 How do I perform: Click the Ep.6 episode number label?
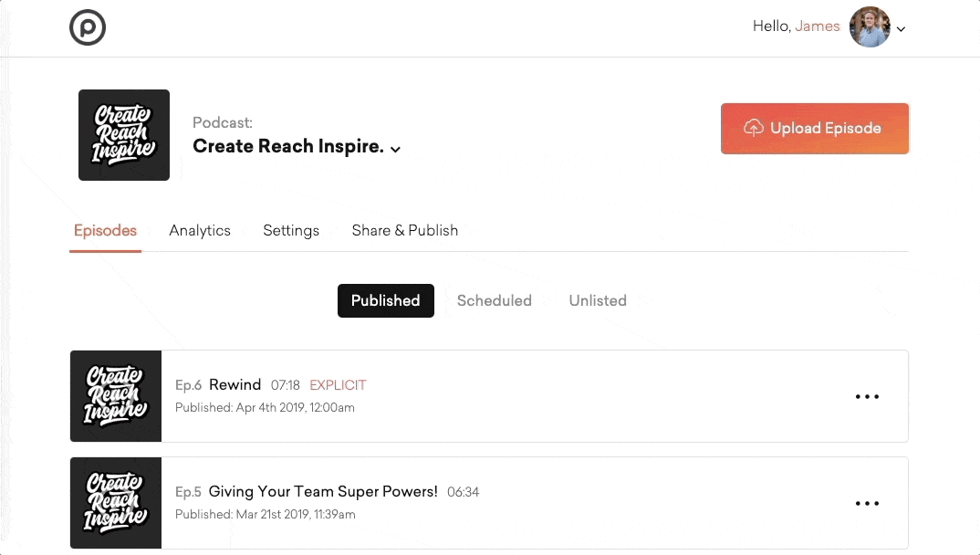pyautogui.click(x=188, y=385)
